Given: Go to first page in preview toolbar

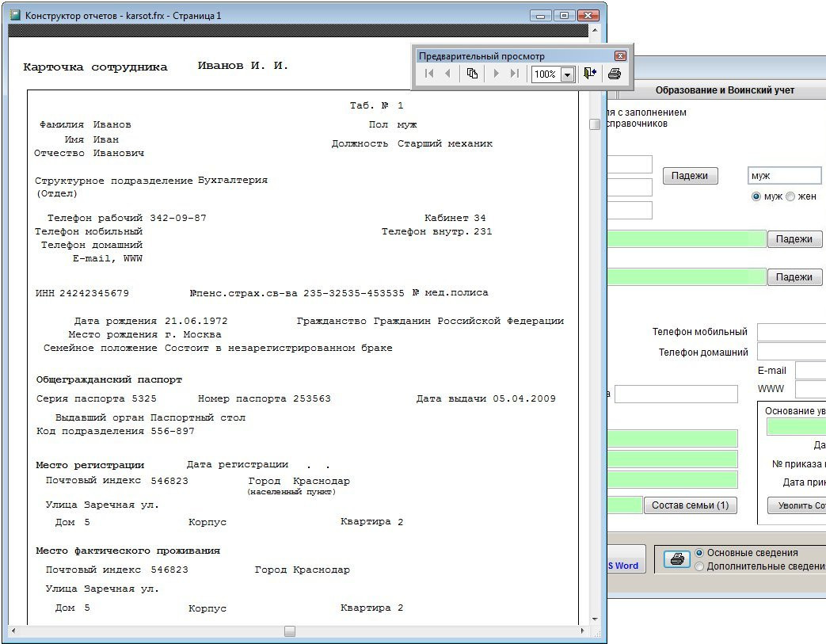Looking at the screenshot, I should (429, 74).
